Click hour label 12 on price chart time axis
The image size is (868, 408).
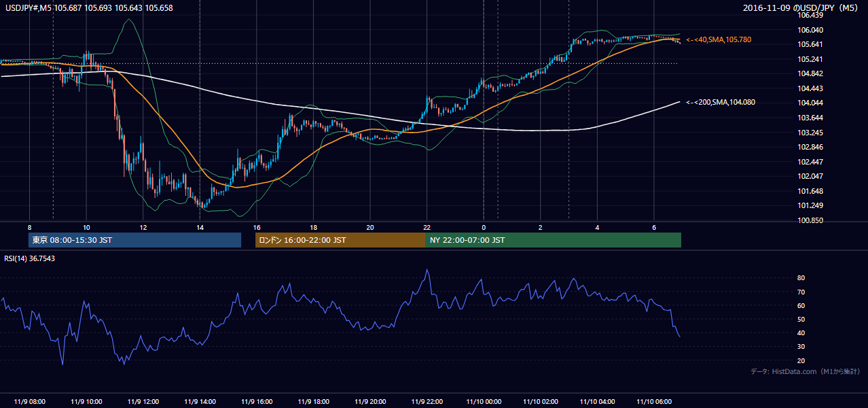(x=143, y=227)
